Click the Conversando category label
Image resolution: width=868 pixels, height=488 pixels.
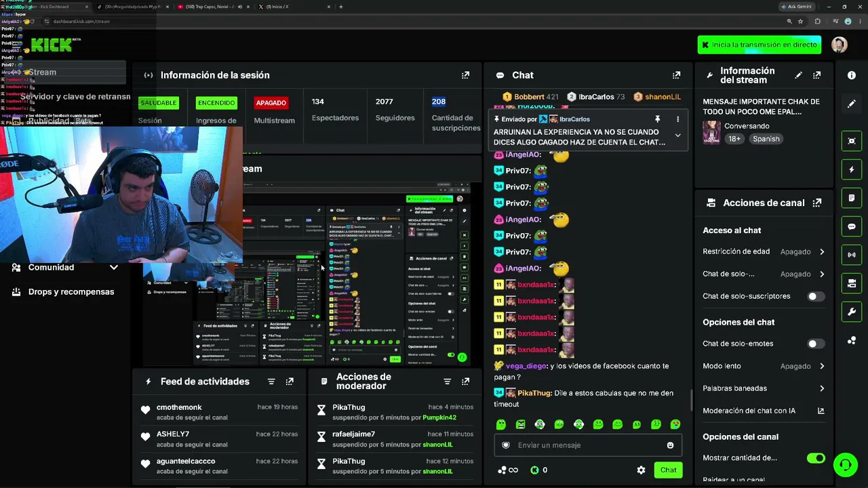point(747,126)
